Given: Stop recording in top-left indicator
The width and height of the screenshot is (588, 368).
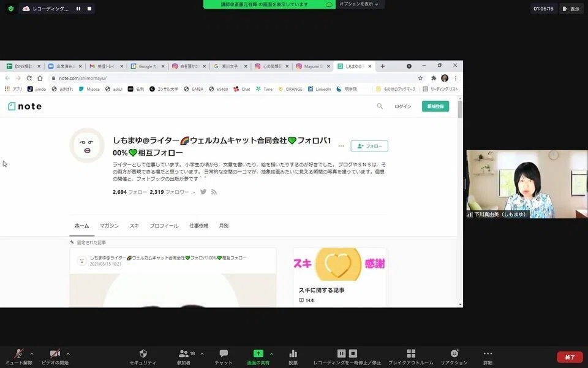Looking at the screenshot, I should pyautogui.click(x=89, y=9).
